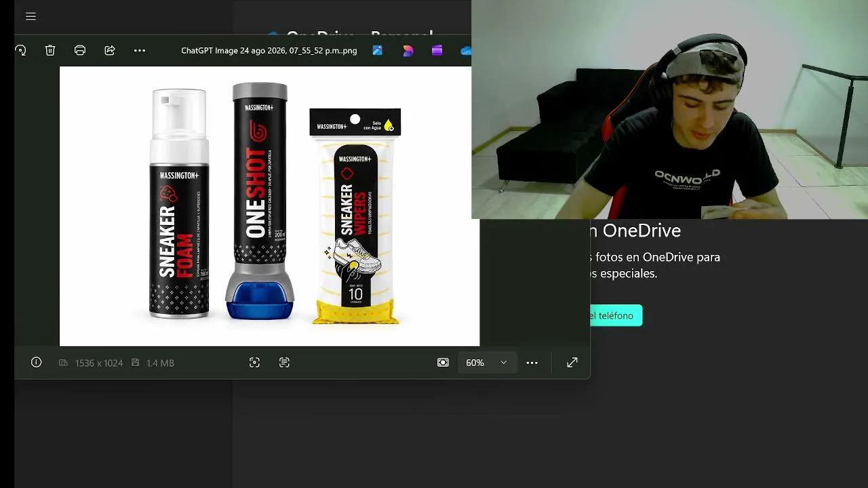Click the One Shot bottle in the image

click(x=260, y=201)
